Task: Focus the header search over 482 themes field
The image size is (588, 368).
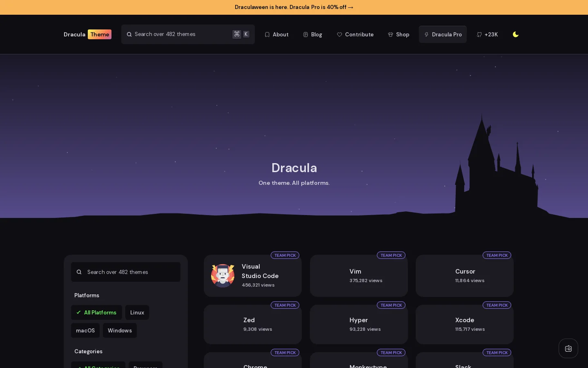Action: pyautogui.click(x=188, y=34)
